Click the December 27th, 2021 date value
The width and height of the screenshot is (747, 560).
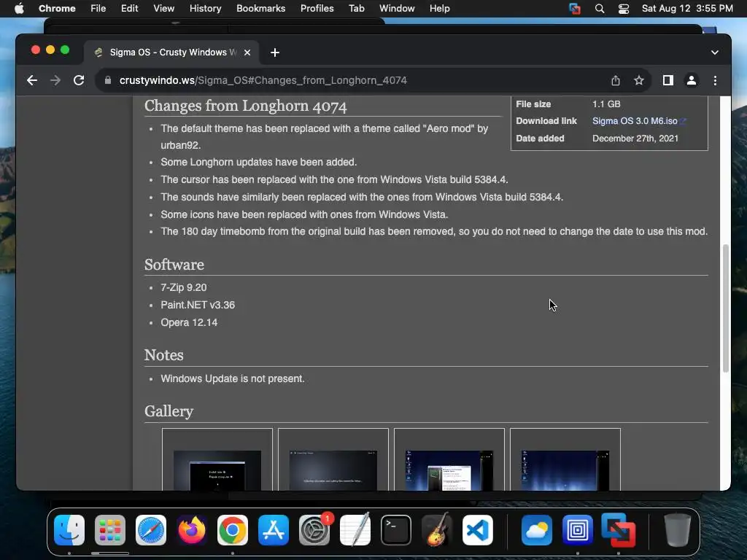(x=635, y=139)
